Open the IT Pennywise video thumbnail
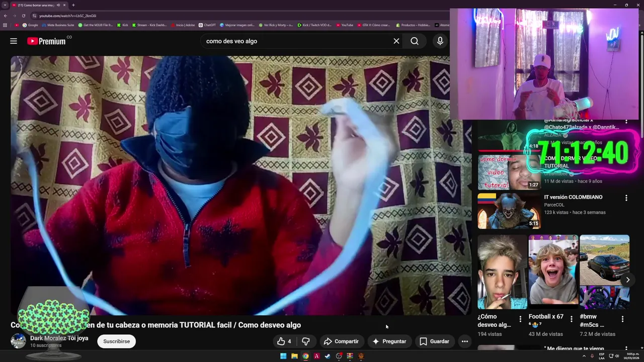This screenshot has width=644, height=362. 509,211
